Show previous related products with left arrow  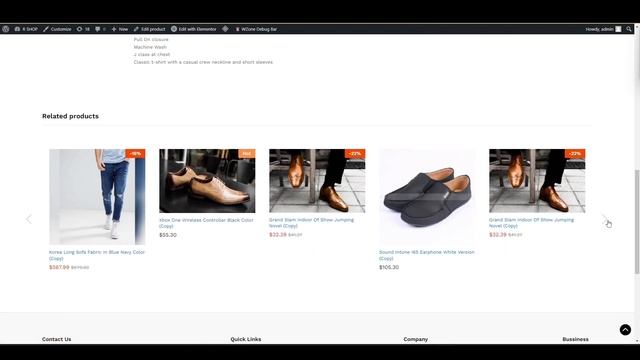(29, 219)
